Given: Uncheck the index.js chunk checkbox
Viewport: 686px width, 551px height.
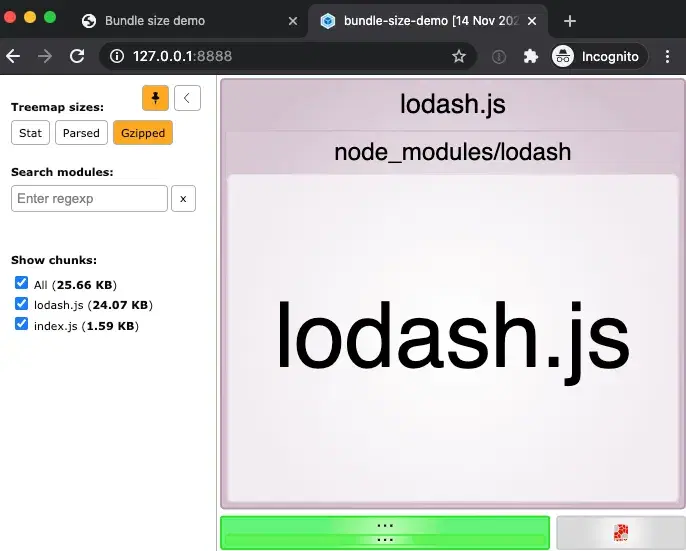Looking at the screenshot, I should [21, 324].
